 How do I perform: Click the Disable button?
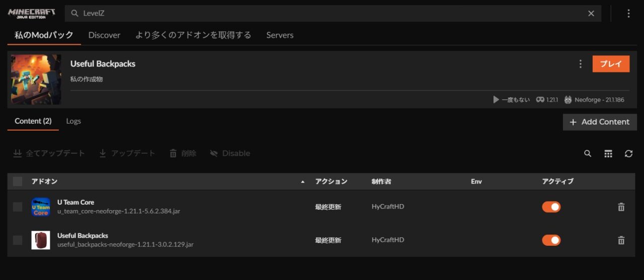point(230,153)
